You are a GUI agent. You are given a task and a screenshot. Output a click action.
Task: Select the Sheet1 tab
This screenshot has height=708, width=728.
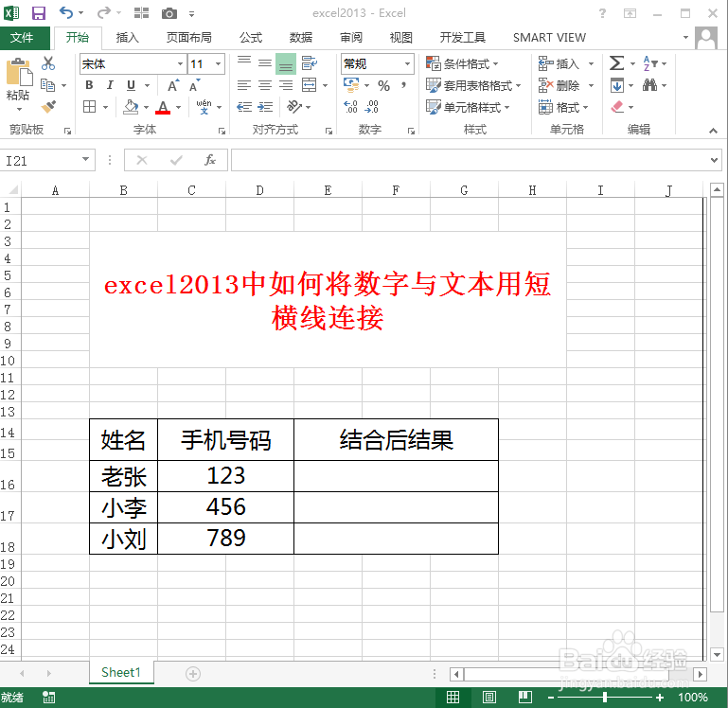121,672
